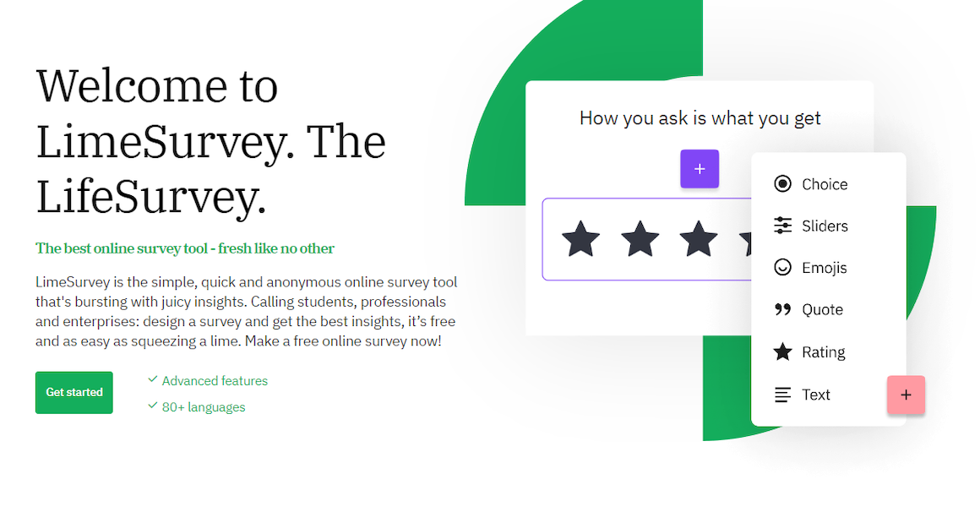Click the Sliders icon in the question menu
Screen dimensions: 980x523
pyautogui.click(x=782, y=226)
